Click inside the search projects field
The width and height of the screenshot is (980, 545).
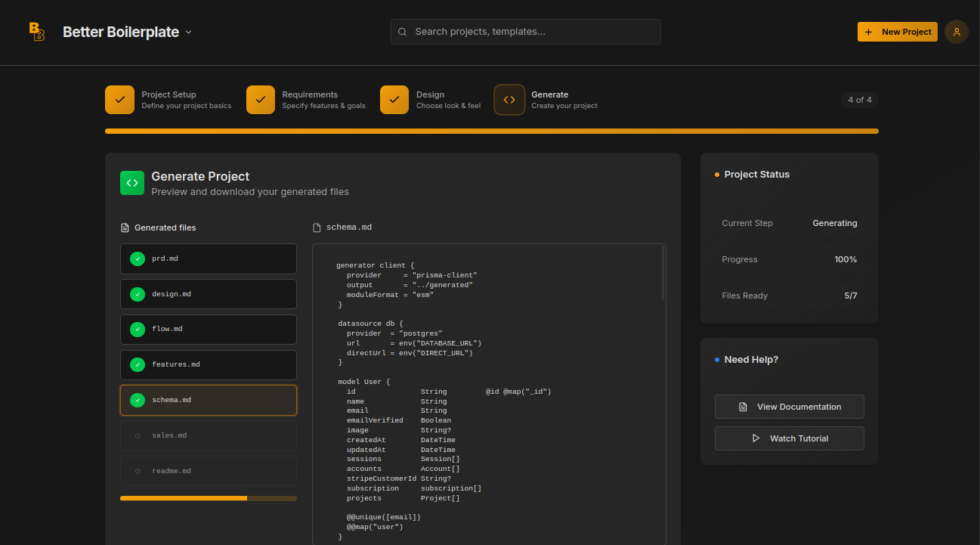coord(525,32)
